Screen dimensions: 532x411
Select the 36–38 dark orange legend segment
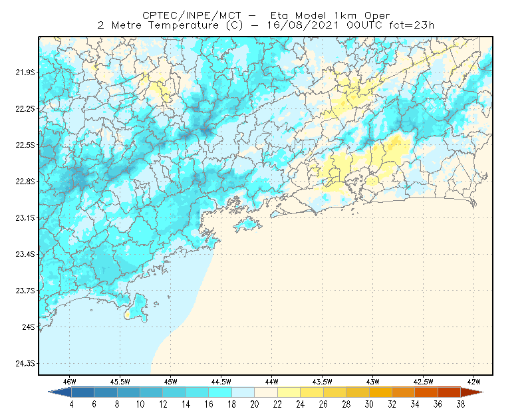pos(450,392)
